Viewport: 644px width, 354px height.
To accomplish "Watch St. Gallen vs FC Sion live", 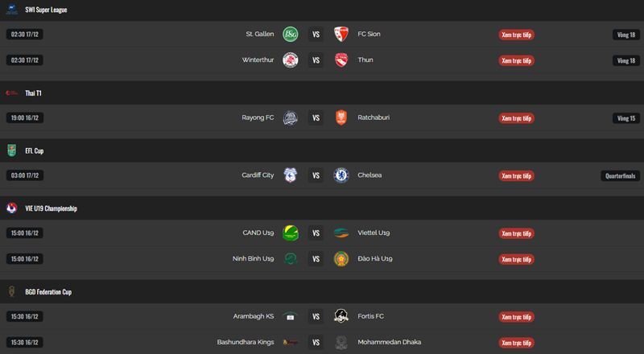I will pos(517,35).
